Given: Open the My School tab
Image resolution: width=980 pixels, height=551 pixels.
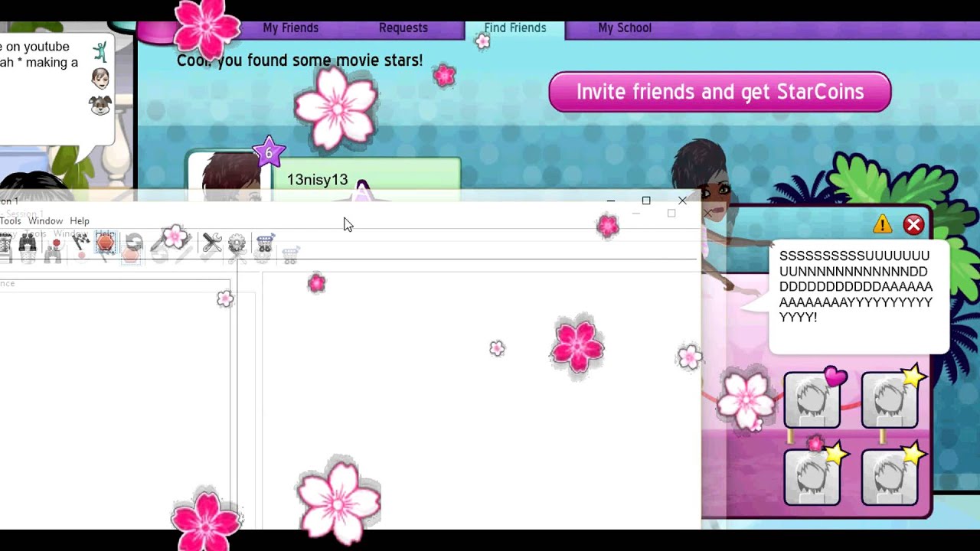Looking at the screenshot, I should [625, 28].
